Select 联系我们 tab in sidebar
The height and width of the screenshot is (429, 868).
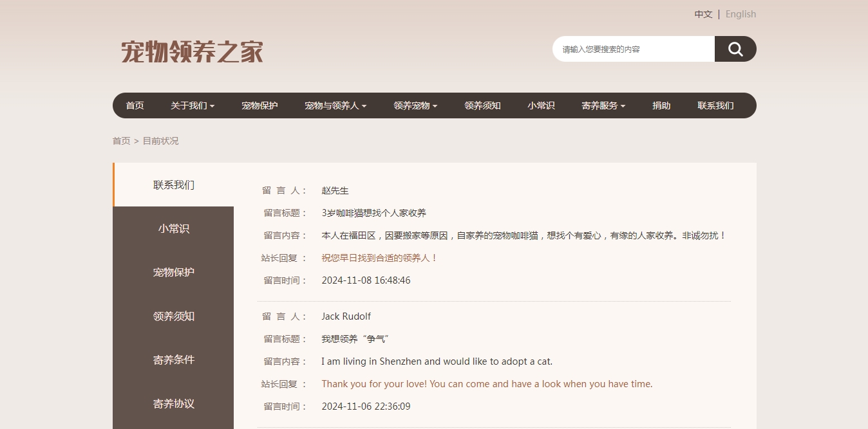[x=174, y=185]
